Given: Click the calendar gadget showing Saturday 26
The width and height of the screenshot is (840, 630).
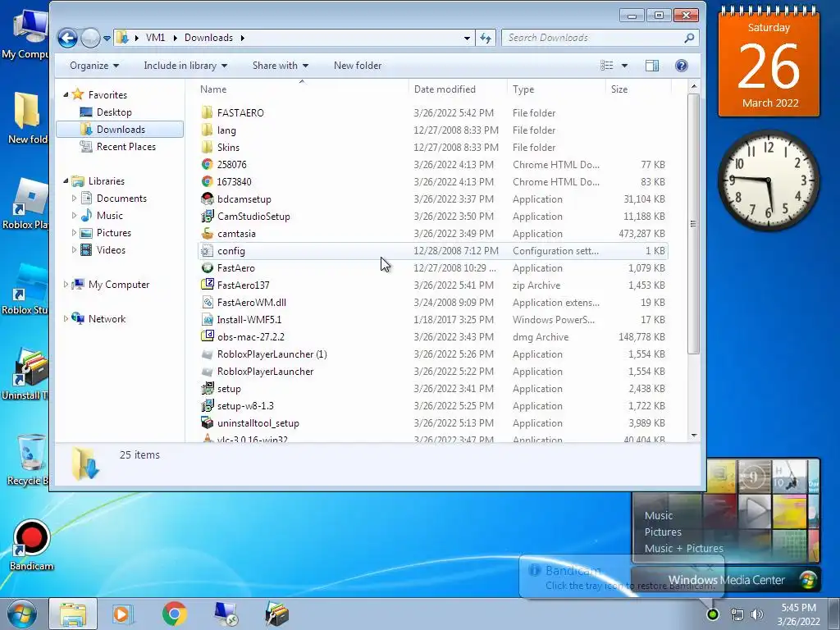Looking at the screenshot, I should click(769, 62).
